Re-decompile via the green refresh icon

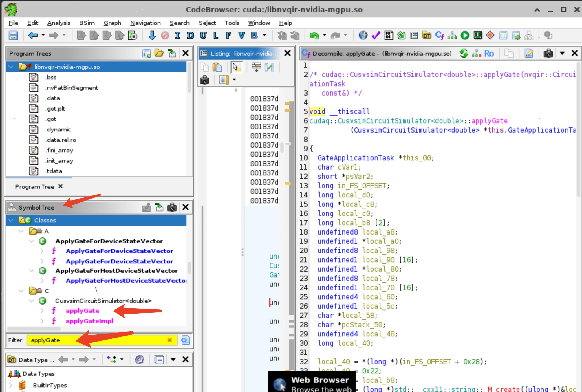pyautogui.click(x=464, y=53)
